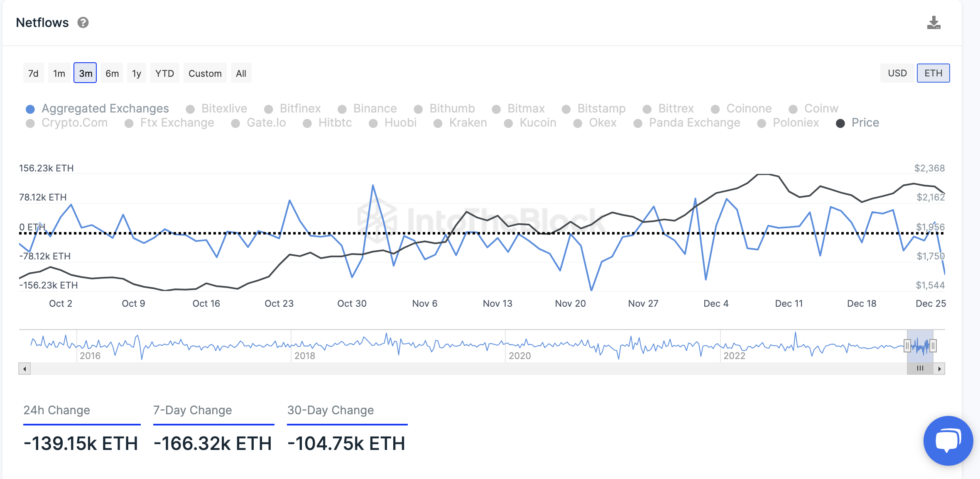Click the All time range button

tap(241, 73)
